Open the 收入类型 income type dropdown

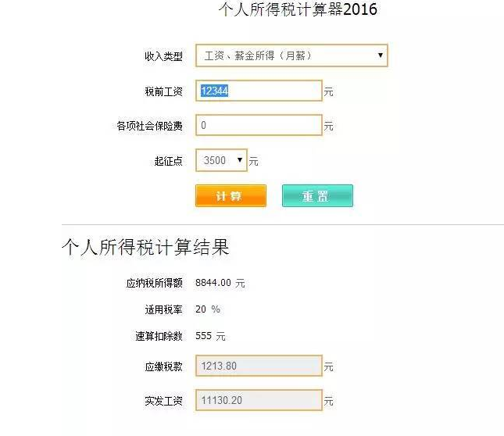[x=291, y=55]
